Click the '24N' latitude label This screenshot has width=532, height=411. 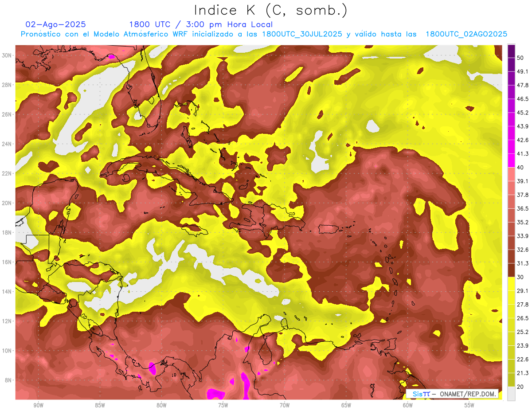(7, 144)
